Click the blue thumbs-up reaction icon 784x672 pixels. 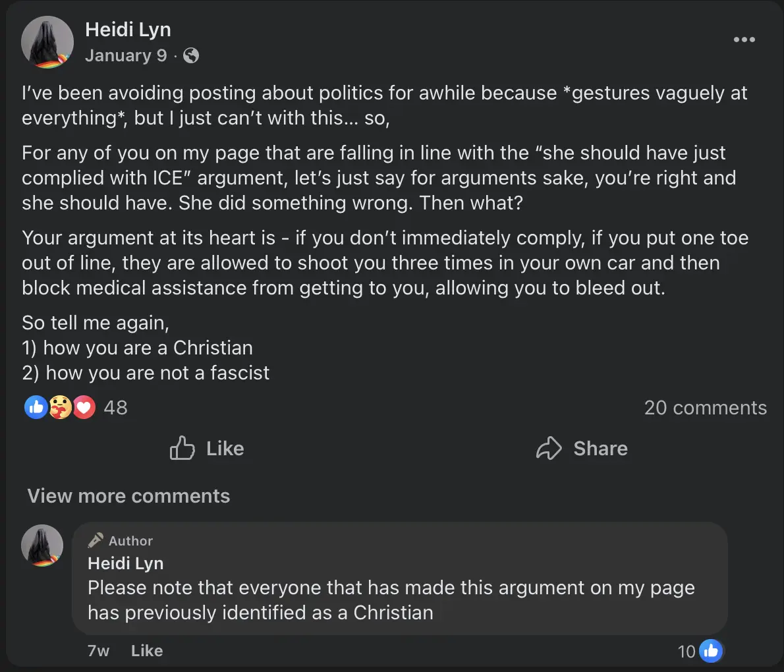tap(36, 408)
